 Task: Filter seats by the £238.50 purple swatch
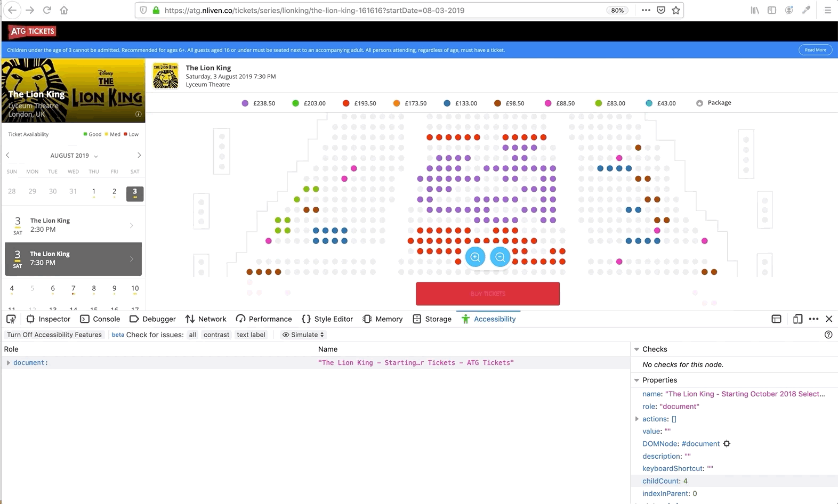tap(245, 103)
